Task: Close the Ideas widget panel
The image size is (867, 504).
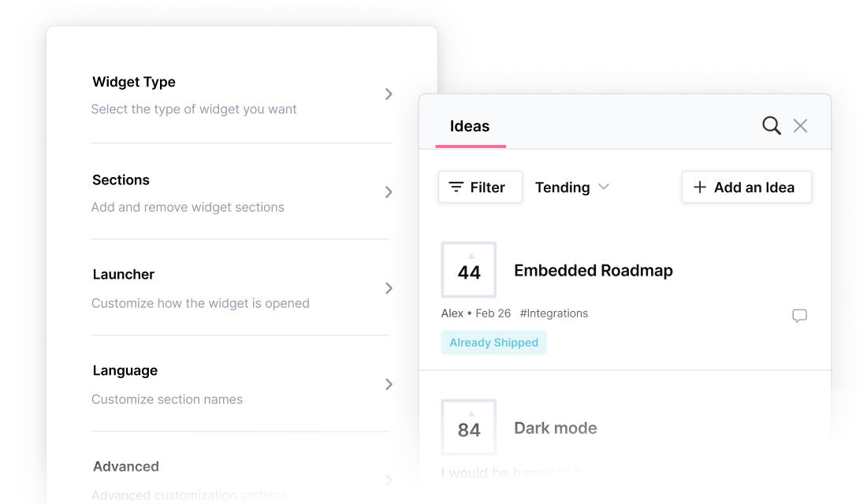Action: click(x=800, y=125)
